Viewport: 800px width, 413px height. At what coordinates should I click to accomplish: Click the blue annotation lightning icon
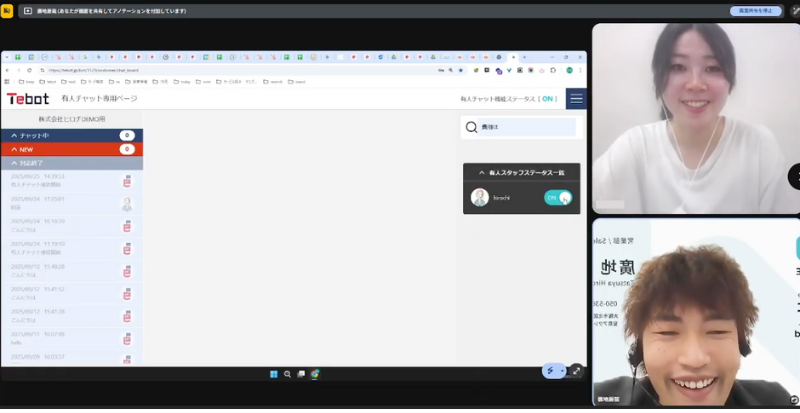click(549, 370)
